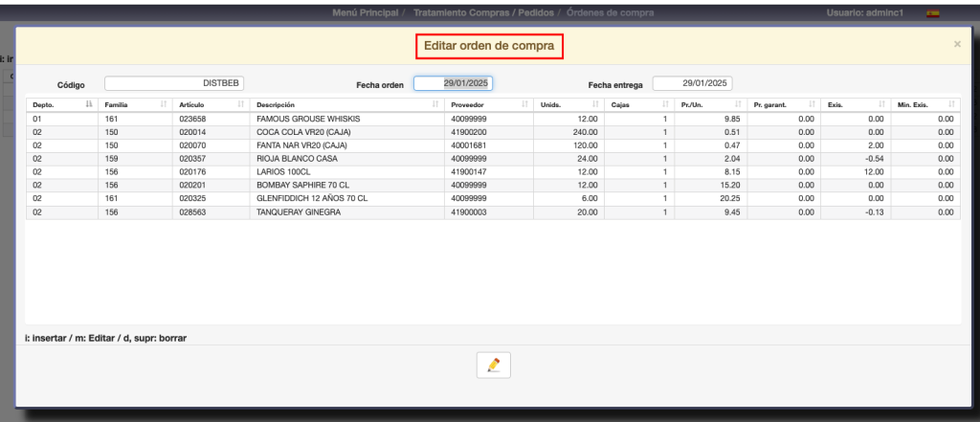Sort table by Pr./Un. column
Screen dimensions: 980x422
[x=711, y=104]
